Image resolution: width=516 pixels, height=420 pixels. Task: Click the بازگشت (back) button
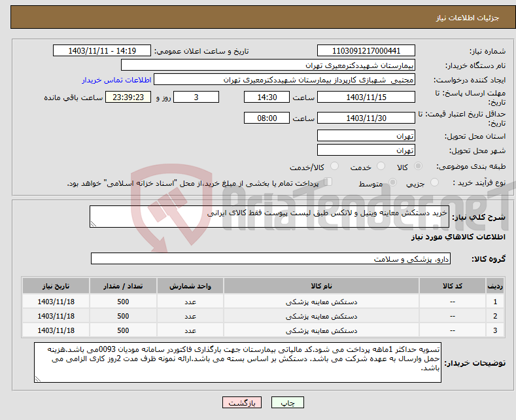point(242,402)
